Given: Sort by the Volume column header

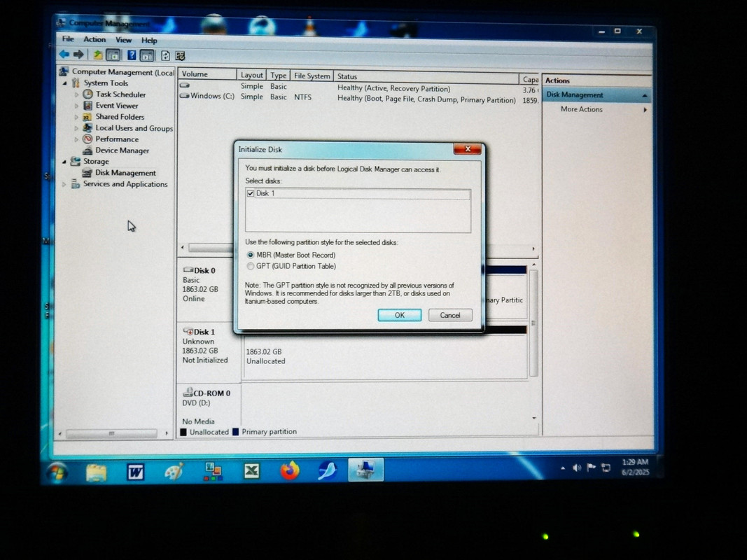Looking at the screenshot, I should tap(207, 74).
